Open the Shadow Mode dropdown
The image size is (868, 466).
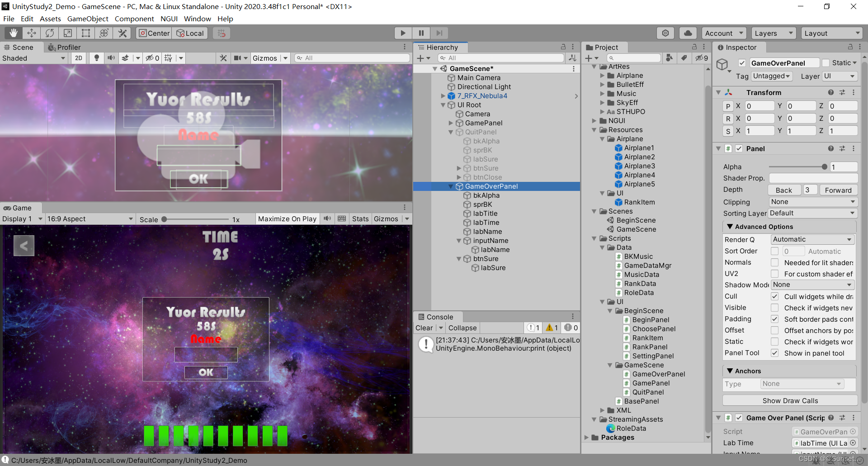(x=812, y=285)
